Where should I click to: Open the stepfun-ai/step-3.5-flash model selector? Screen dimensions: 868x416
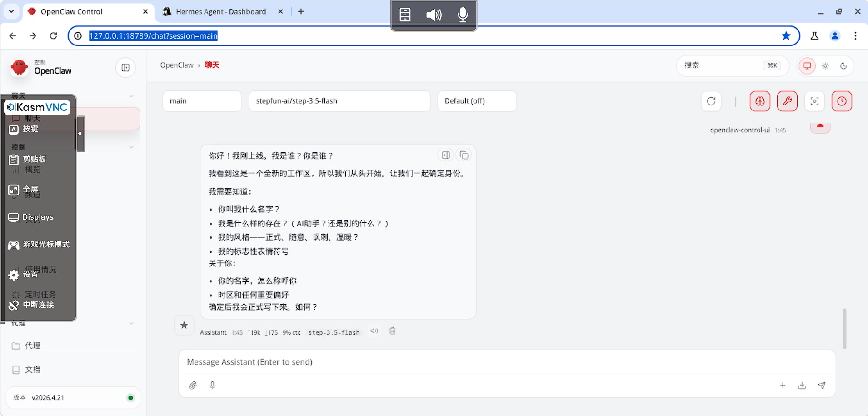tap(339, 101)
